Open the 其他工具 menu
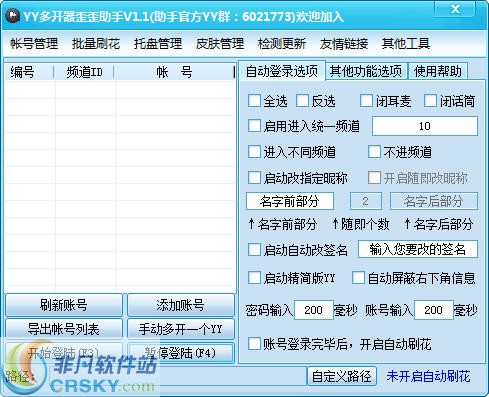The height and width of the screenshot is (397, 489). (406, 44)
